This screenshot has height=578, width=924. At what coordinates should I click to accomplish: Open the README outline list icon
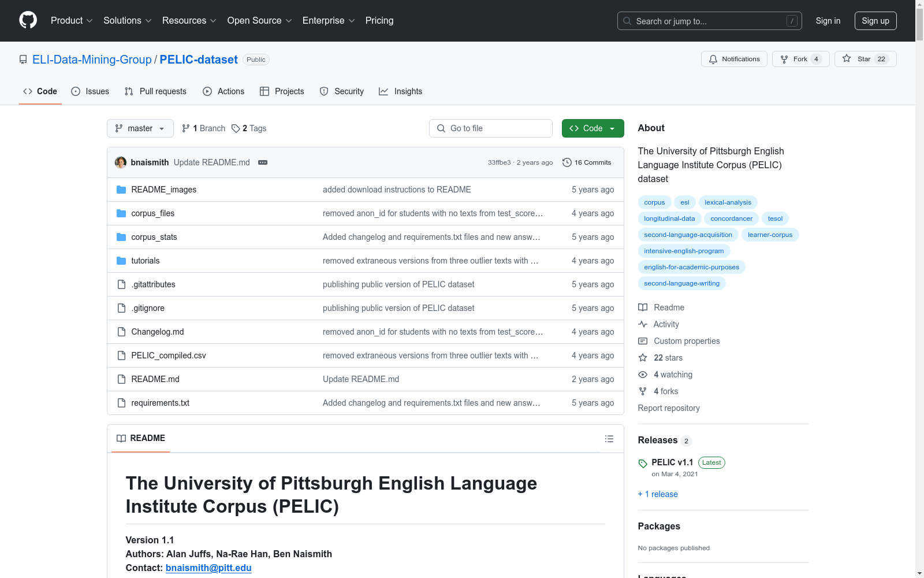609,439
